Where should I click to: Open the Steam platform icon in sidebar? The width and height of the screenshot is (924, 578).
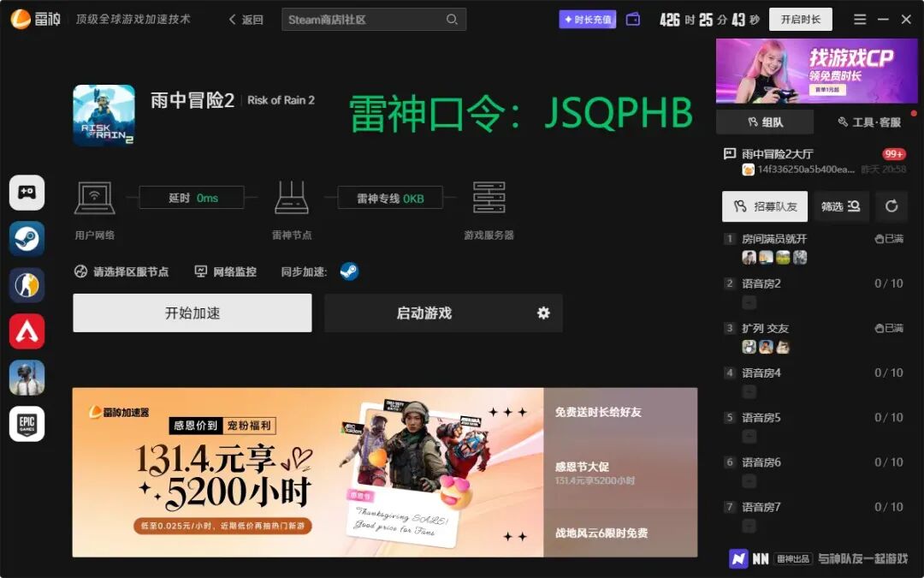click(x=27, y=238)
